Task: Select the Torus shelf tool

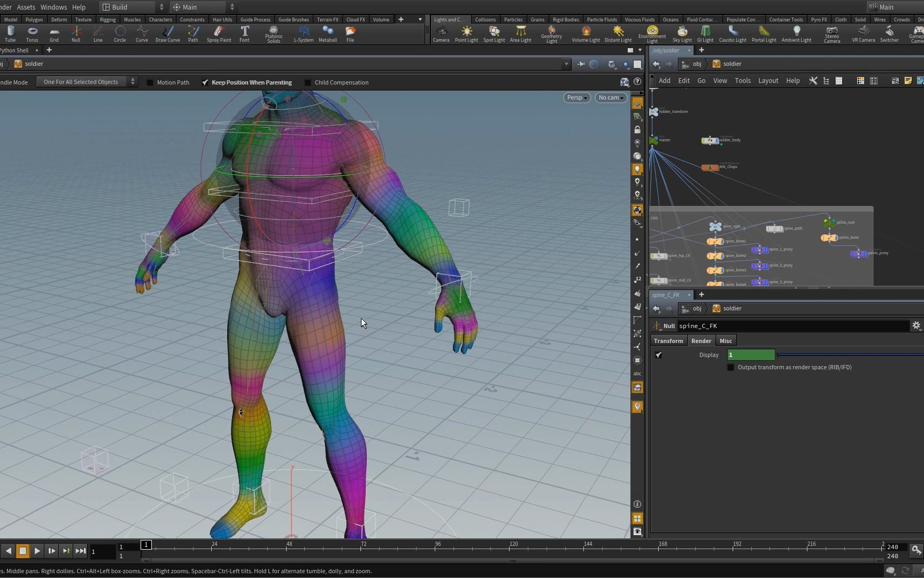Action: 32,34
